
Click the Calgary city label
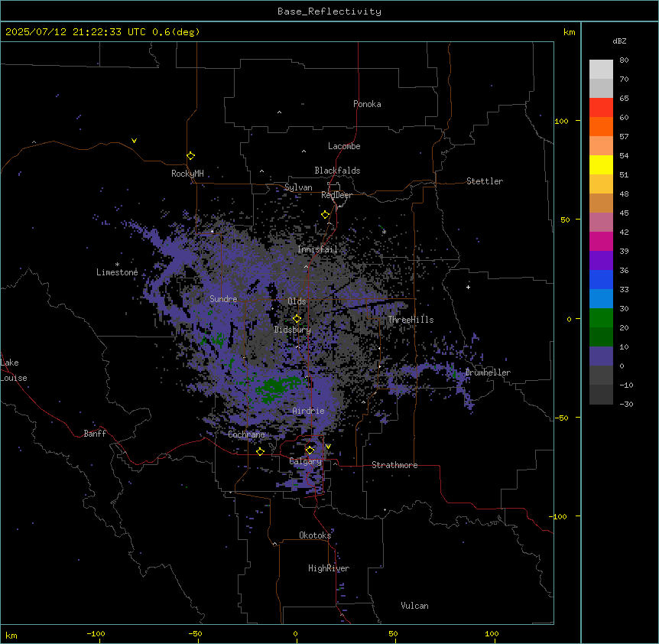(x=305, y=461)
